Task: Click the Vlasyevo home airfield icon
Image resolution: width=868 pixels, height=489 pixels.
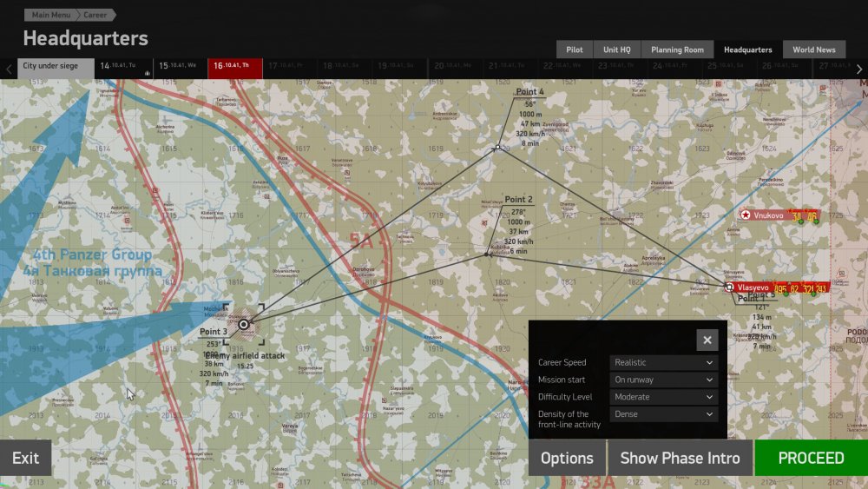Action: 729,287
